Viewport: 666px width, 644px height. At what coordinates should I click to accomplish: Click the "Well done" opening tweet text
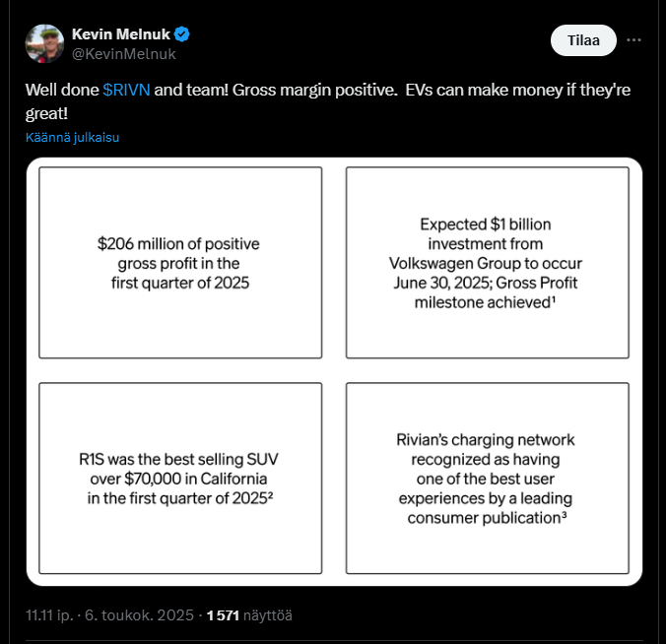(61, 90)
